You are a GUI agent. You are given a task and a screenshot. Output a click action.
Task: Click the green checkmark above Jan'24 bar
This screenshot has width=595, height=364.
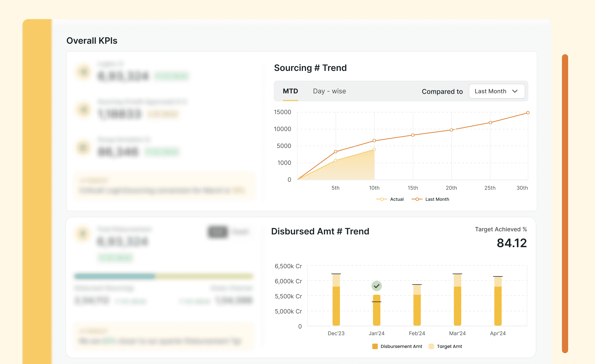377,286
